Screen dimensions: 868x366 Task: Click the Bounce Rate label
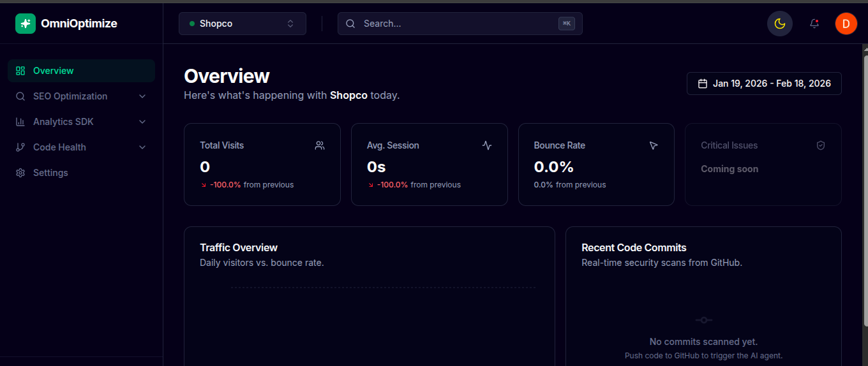[560, 145]
